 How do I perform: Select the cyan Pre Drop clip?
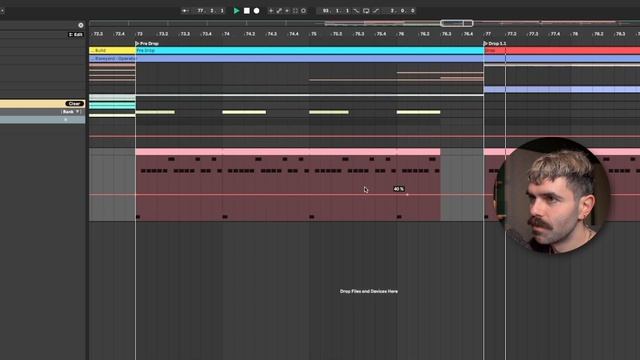[x=309, y=51]
